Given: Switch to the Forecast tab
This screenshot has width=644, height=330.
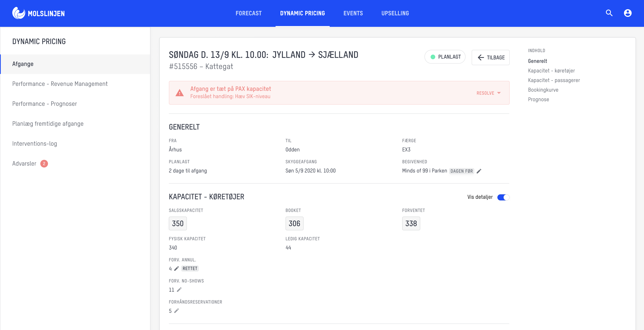Looking at the screenshot, I should (249, 13).
